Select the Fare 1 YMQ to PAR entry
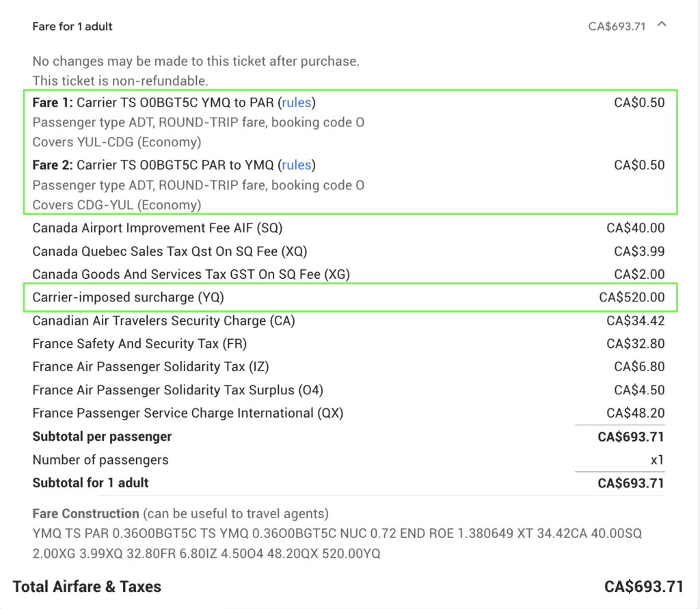The image size is (700, 609). pos(171,103)
